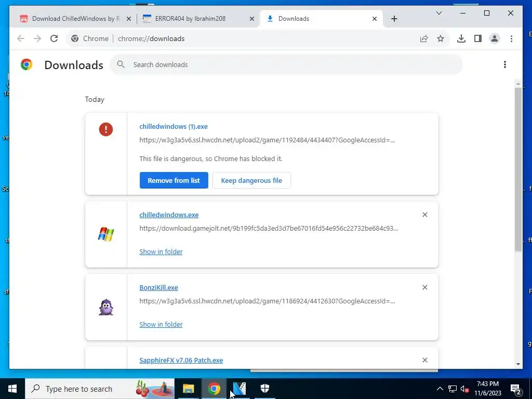Open the notification center icon
The image size is (532, 399).
[x=516, y=389]
